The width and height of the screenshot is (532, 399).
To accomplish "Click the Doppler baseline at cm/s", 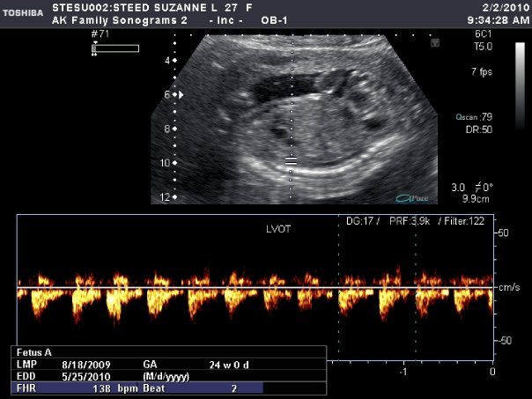I will (255, 288).
